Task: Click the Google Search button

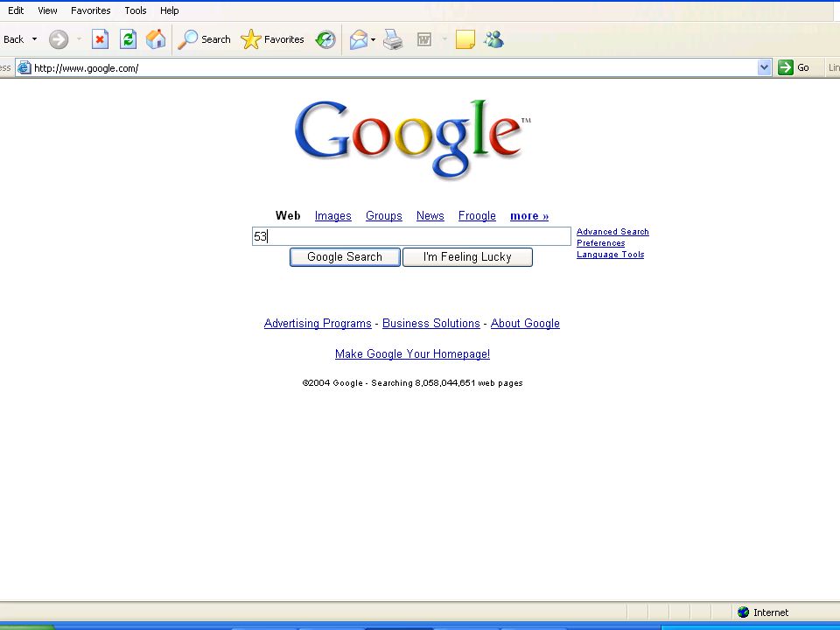Action: (x=345, y=256)
